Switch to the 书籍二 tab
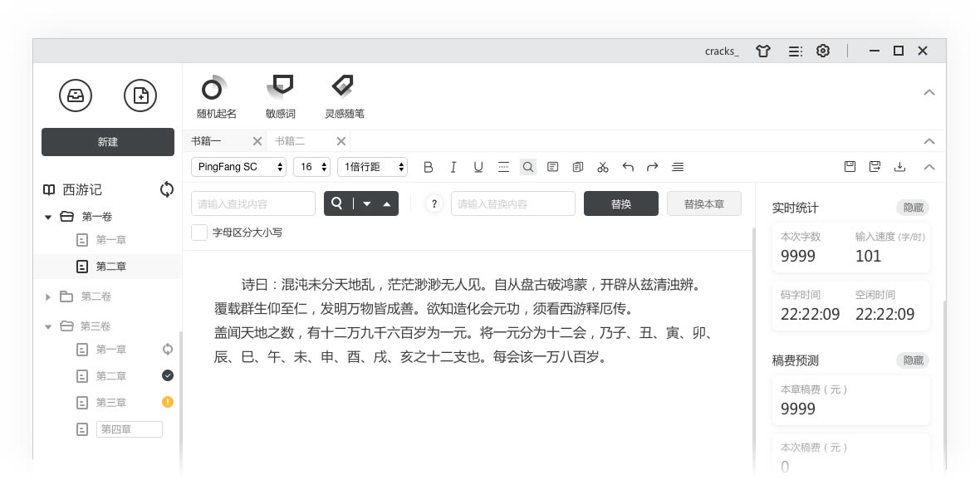 tap(291, 140)
